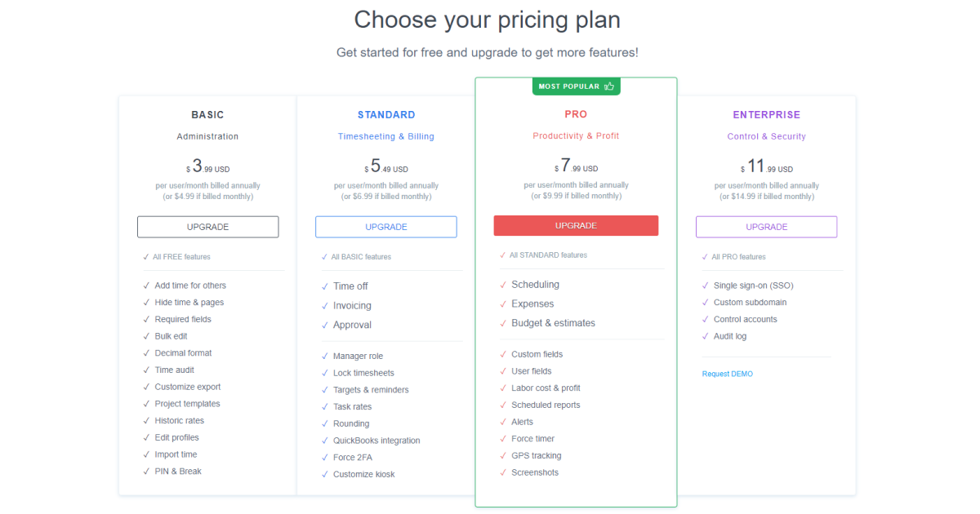Click checkmark icon beside Single sign-on (SSO)
Screen dimensions: 980x514
tap(705, 286)
